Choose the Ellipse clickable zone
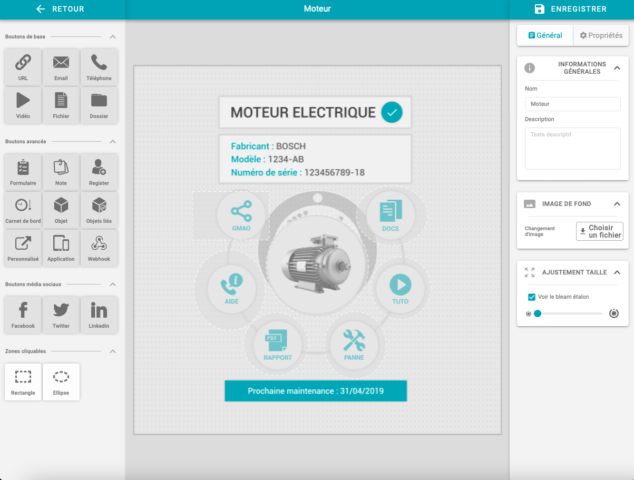This screenshot has height=480, width=634. [61, 381]
